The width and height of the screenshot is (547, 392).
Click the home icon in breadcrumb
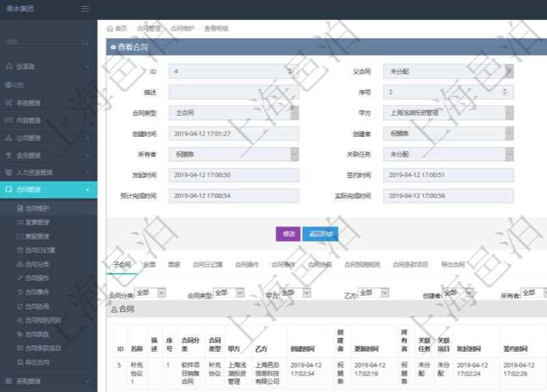(110, 29)
